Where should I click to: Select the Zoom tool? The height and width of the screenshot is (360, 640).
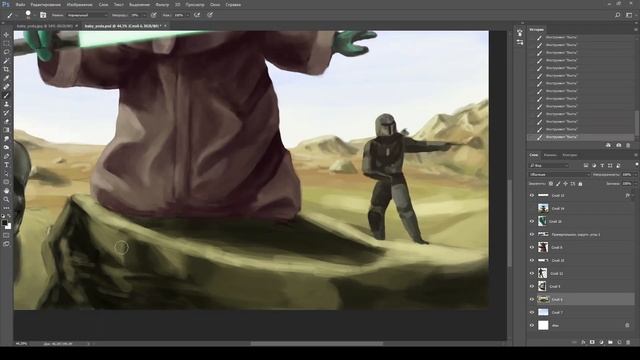(x=6, y=199)
